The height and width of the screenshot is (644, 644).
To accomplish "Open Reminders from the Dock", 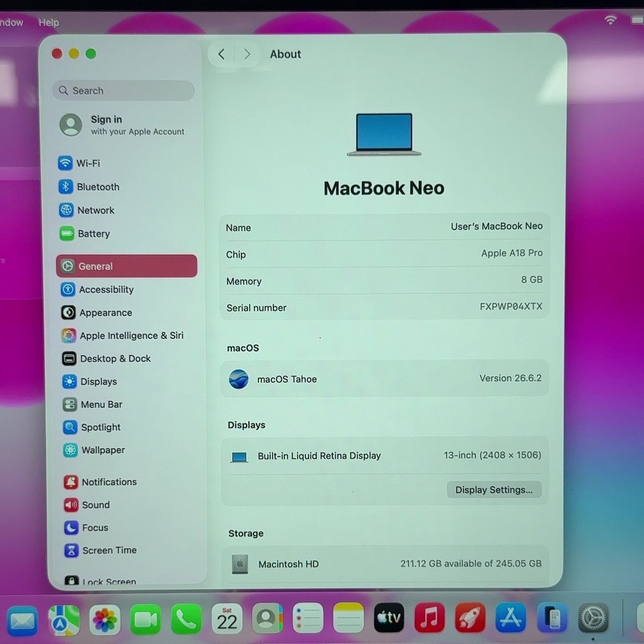I will pos(308,618).
